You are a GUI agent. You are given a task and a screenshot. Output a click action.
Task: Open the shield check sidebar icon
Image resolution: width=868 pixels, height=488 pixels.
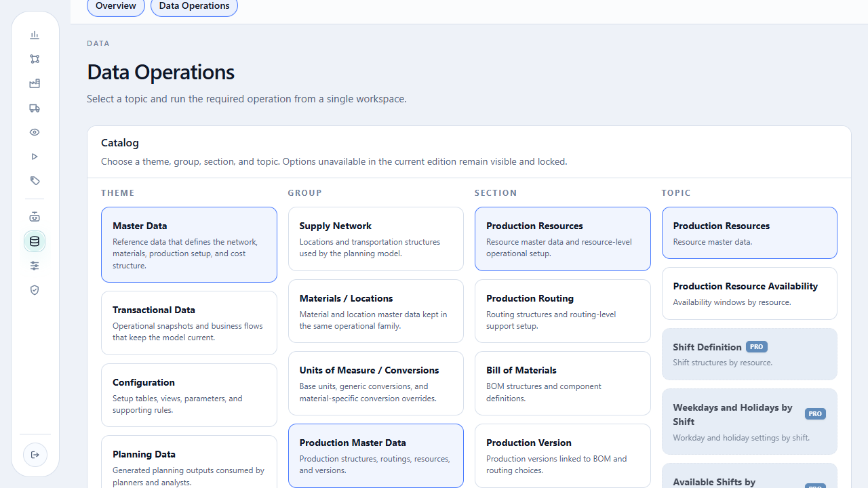35,290
